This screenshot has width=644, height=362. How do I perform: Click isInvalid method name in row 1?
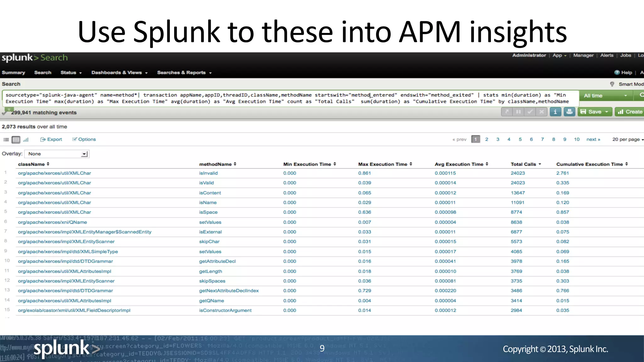(x=208, y=173)
